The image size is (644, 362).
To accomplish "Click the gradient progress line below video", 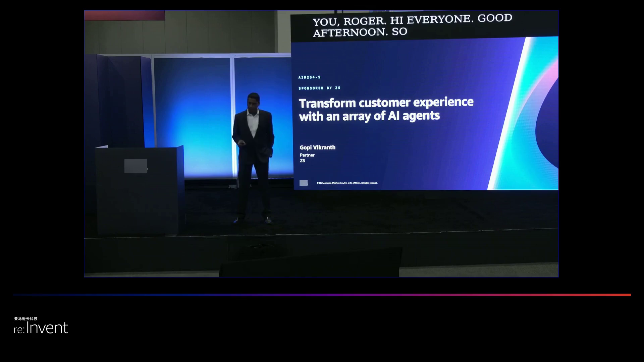I will tap(322, 295).
